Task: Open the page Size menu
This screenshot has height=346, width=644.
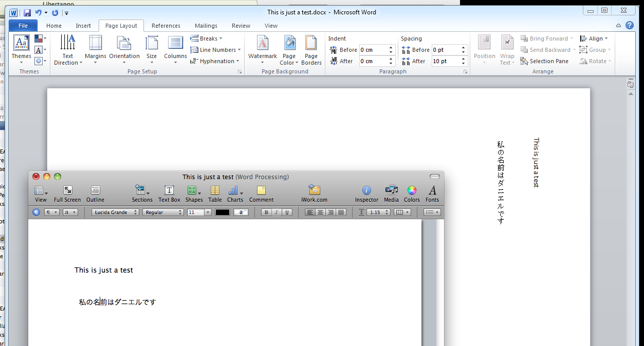Action: pyautogui.click(x=152, y=50)
